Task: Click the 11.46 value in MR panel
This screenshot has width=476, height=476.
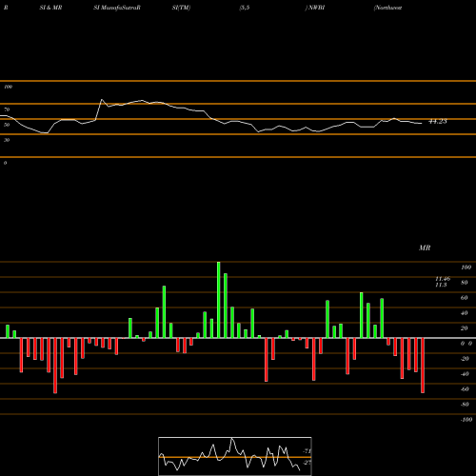Action: (443, 279)
